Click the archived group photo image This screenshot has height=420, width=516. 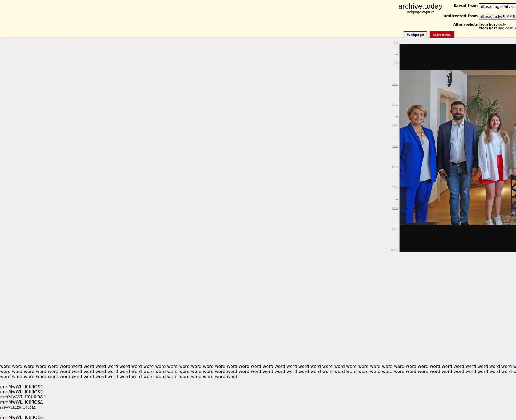457,147
